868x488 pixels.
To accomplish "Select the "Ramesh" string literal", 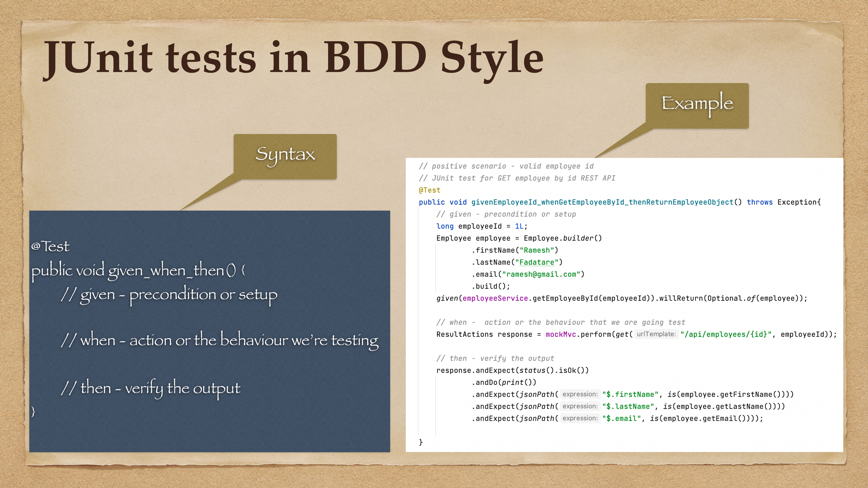I will pyautogui.click(x=537, y=251).
